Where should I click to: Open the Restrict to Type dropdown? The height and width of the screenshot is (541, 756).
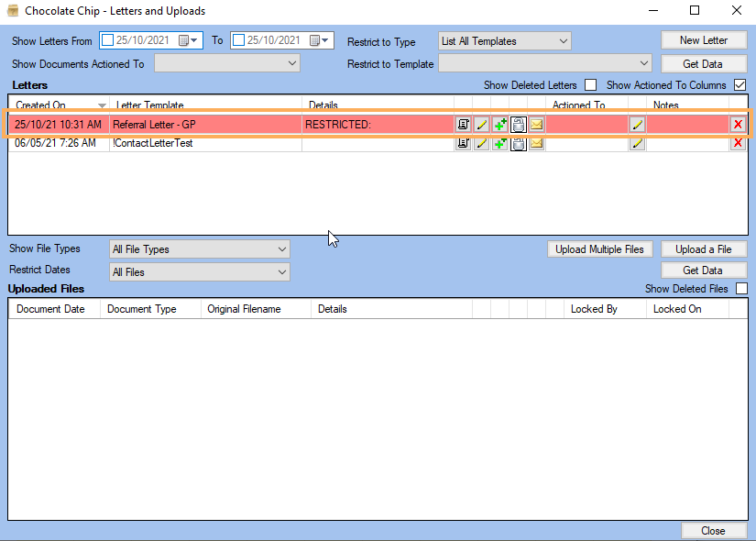(x=505, y=41)
